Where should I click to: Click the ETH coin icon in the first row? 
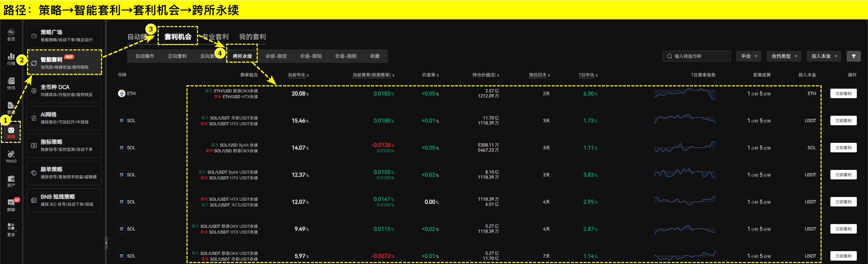[x=121, y=93]
